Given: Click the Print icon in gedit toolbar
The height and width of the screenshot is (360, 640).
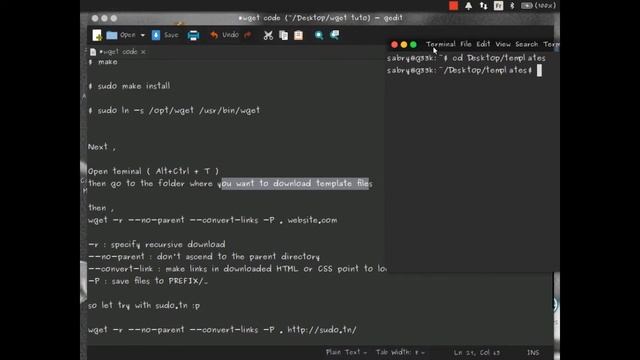Looking at the screenshot, I should point(193,36).
